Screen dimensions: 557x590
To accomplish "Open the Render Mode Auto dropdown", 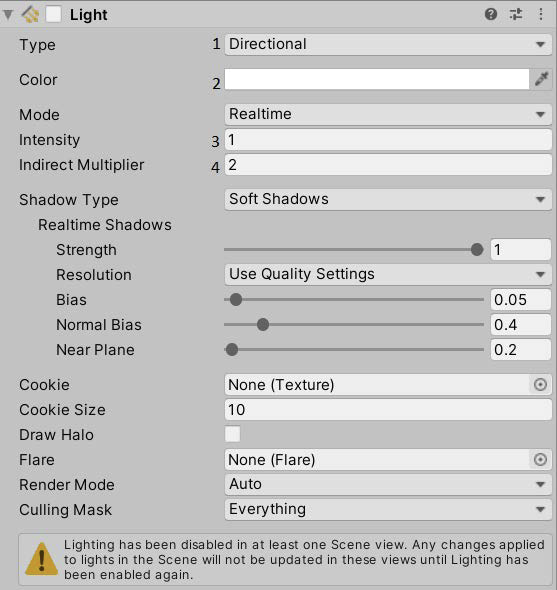I will 388,484.
